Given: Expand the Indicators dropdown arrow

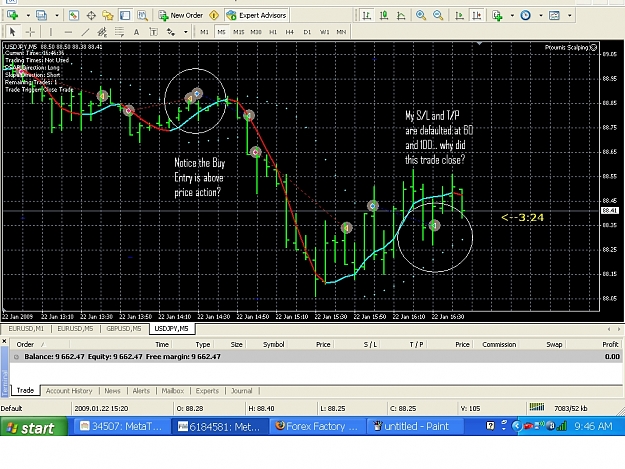Looking at the screenshot, I should click(512, 16).
